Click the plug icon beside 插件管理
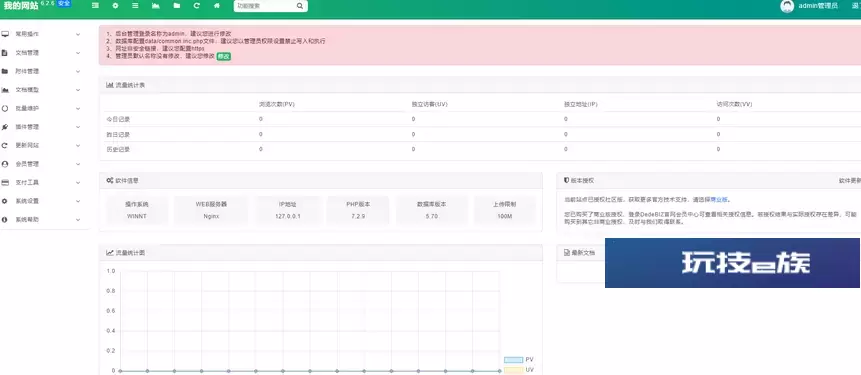861x375 pixels. coord(5,127)
